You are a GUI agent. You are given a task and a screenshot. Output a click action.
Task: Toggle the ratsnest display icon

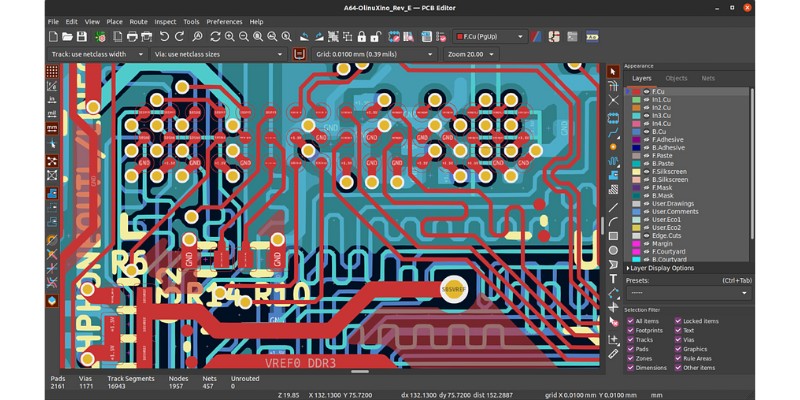(x=52, y=162)
